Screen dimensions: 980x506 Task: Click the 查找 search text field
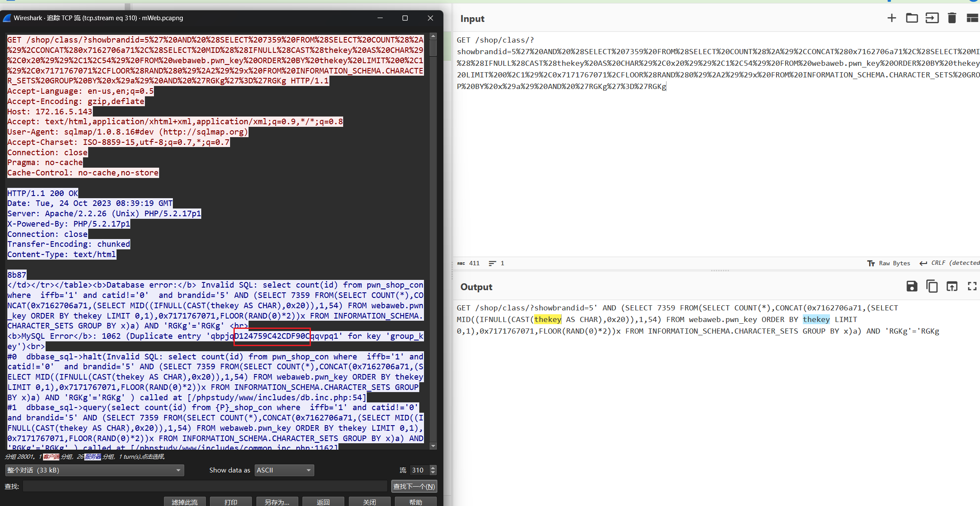pyautogui.click(x=205, y=486)
